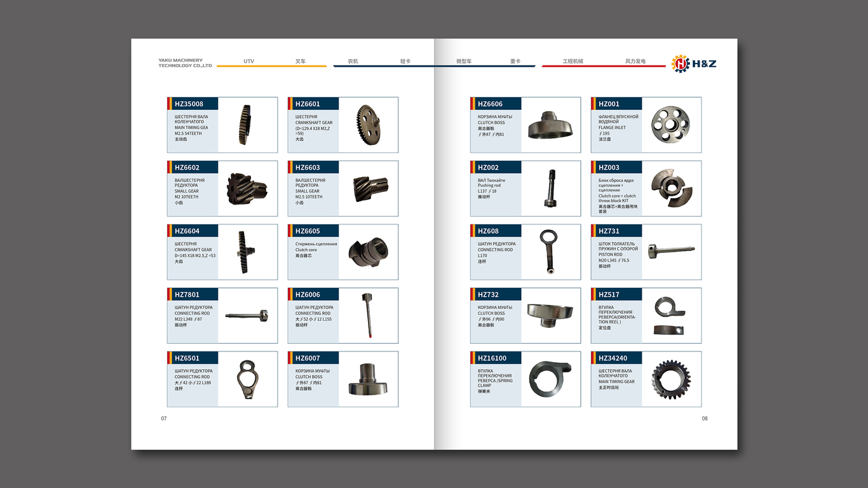The image size is (868, 488).
Task: Click the HZ34240 part code heading
Action: pos(613,358)
